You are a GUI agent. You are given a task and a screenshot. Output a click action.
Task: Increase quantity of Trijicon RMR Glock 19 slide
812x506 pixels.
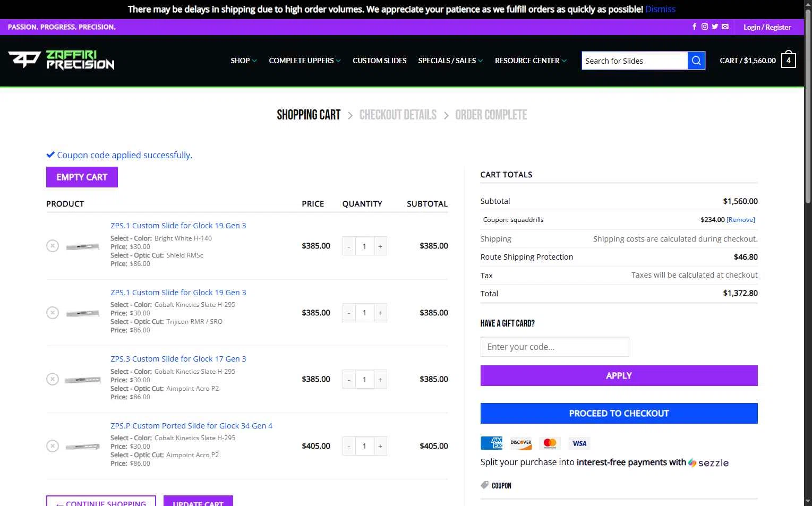pyautogui.click(x=380, y=313)
